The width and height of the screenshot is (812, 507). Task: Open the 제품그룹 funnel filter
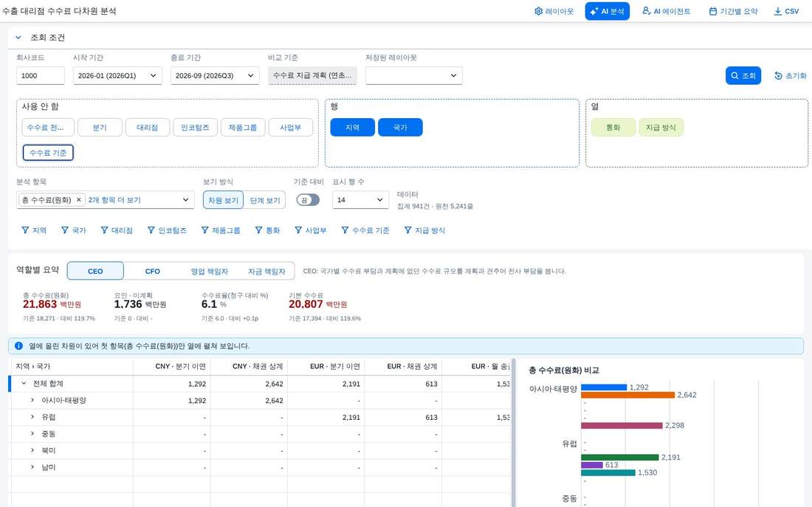[205, 230]
